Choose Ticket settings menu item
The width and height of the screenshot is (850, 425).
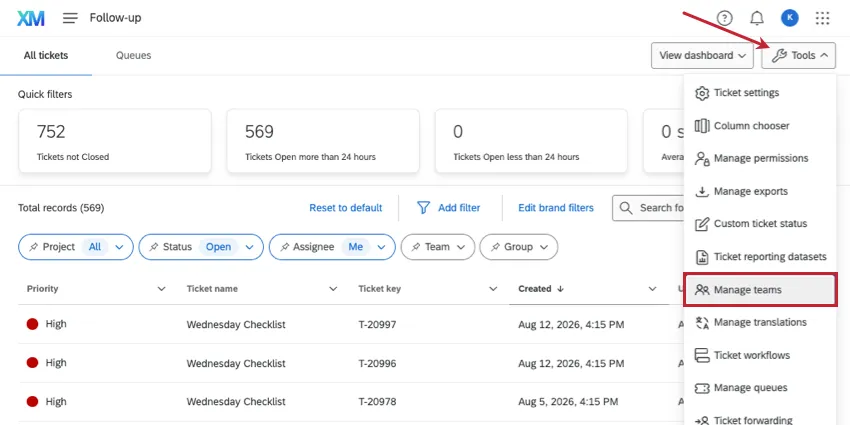tap(760, 93)
